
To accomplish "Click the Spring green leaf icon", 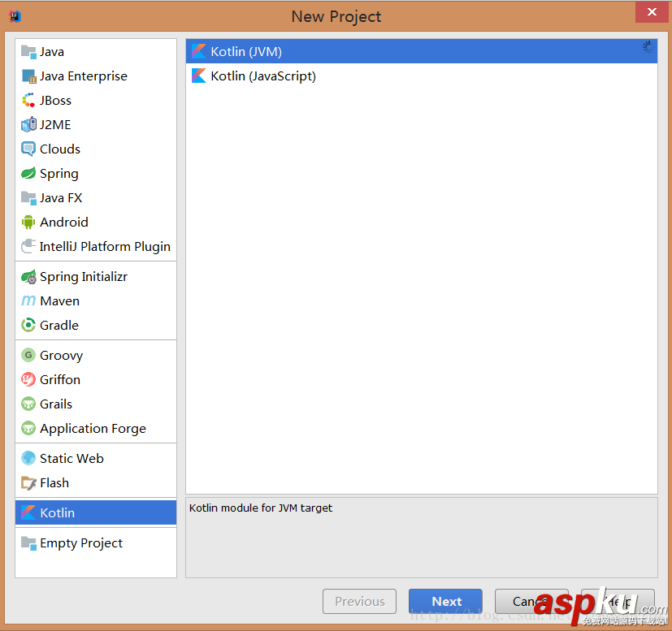I will click(28, 174).
